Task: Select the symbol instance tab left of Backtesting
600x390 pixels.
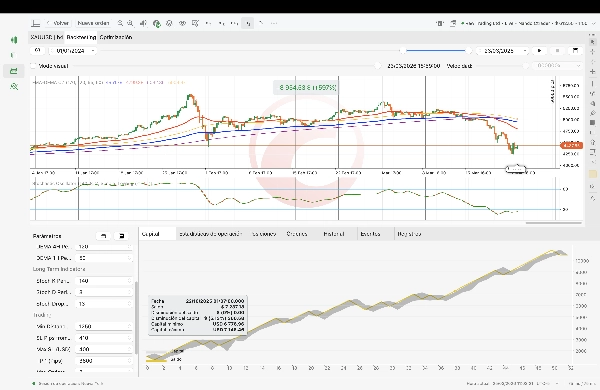Action: pyautogui.click(x=47, y=37)
